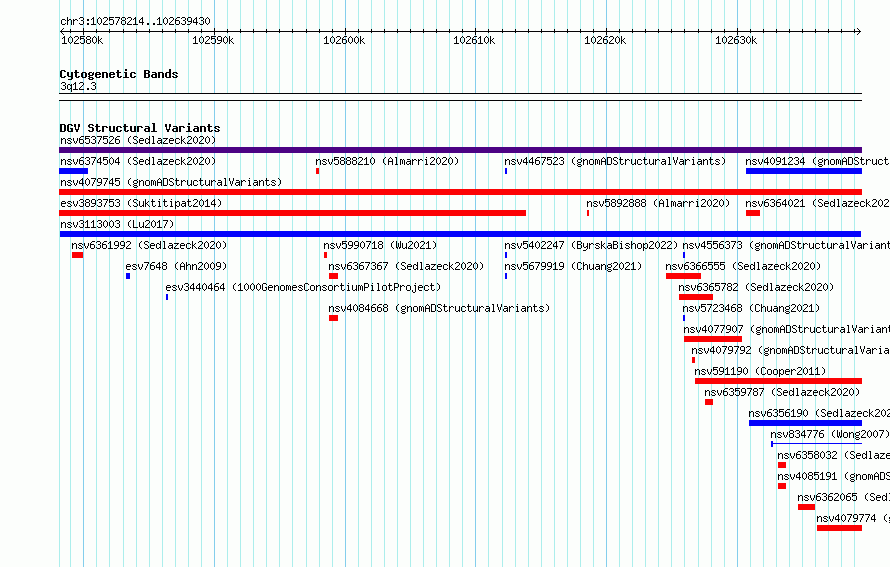Select the red bar under nsv4077907
The height and width of the screenshot is (567, 890).
click(x=713, y=339)
